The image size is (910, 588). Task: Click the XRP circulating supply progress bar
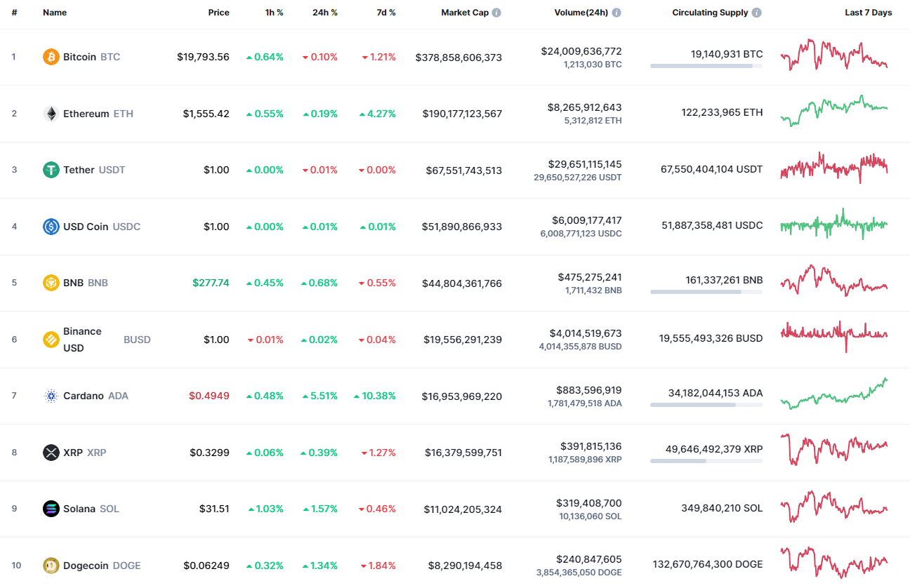coord(706,461)
